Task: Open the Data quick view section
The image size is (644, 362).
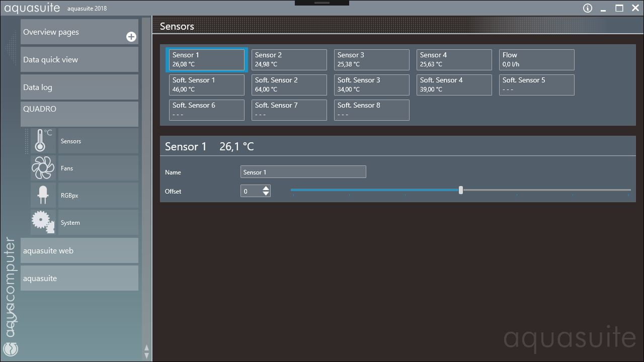Action: pos(79,59)
